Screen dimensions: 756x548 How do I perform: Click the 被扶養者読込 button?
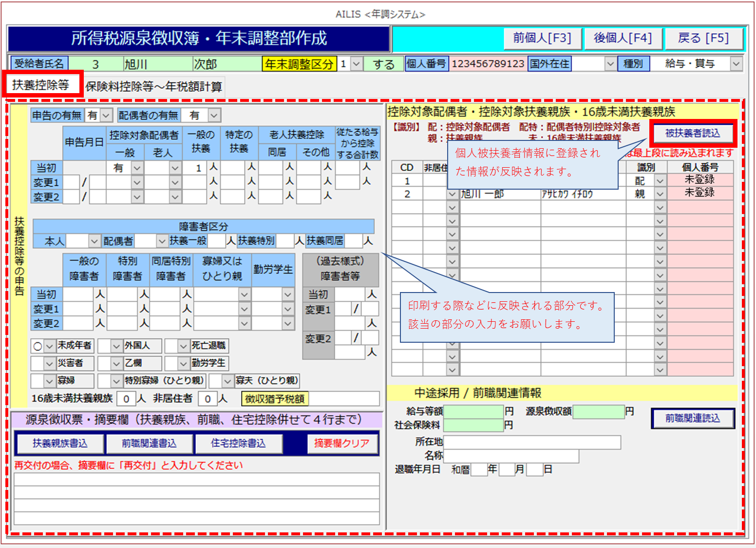pos(692,133)
